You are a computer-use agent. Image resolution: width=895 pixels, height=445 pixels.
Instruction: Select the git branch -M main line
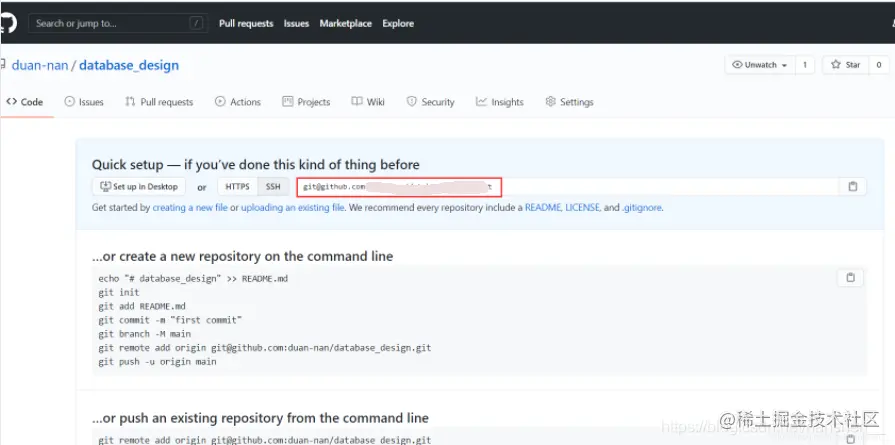tap(145, 334)
